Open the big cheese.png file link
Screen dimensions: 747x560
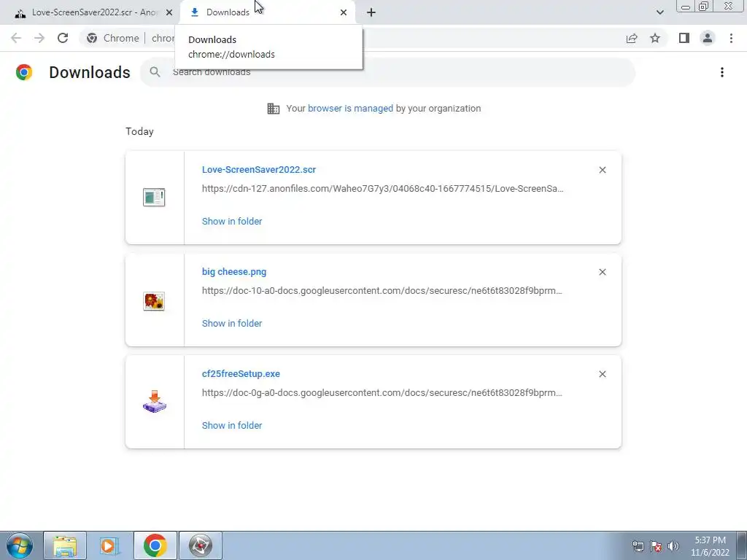pyautogui.click(x=234, y=272)
